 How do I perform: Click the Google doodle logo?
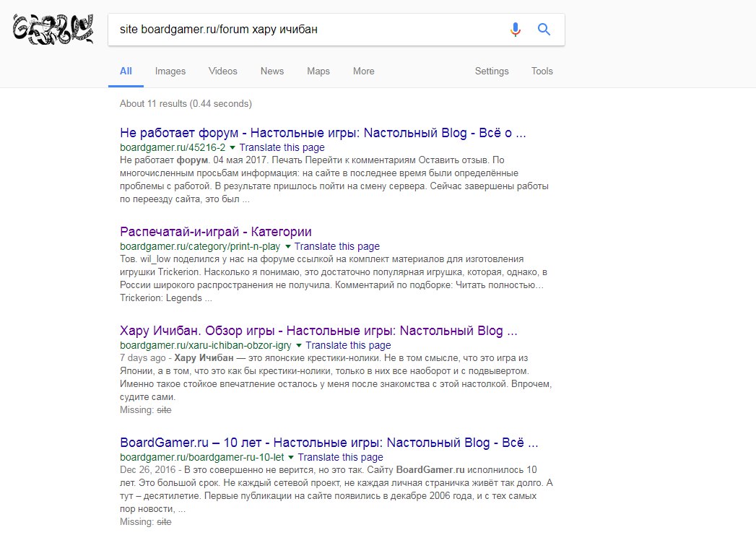pos(53,30)
